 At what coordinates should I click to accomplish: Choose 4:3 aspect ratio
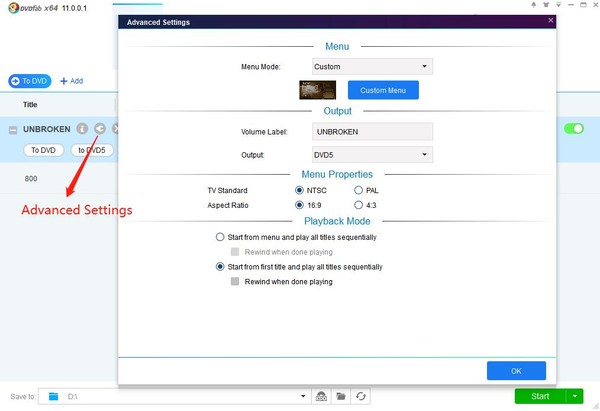[358, 205]
